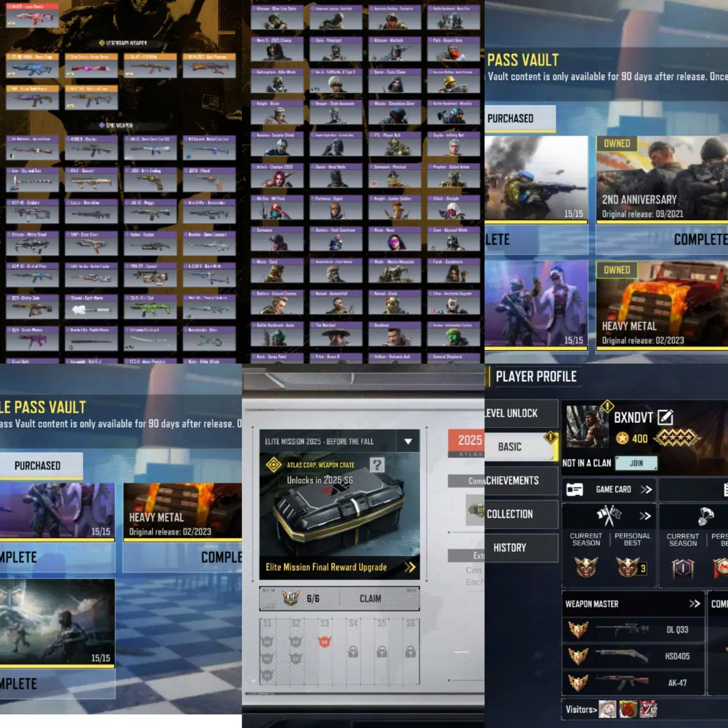Expand Game Card using its double arrow

[646, 489]
